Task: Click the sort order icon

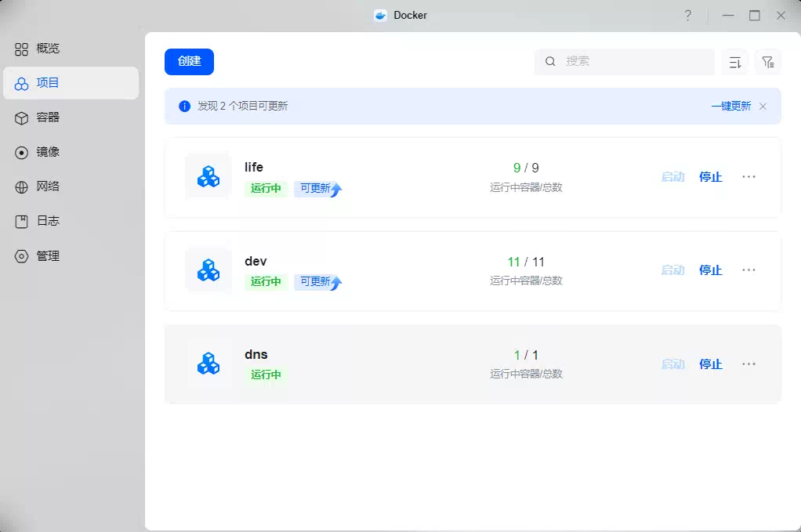Action: tap(734, 62)
